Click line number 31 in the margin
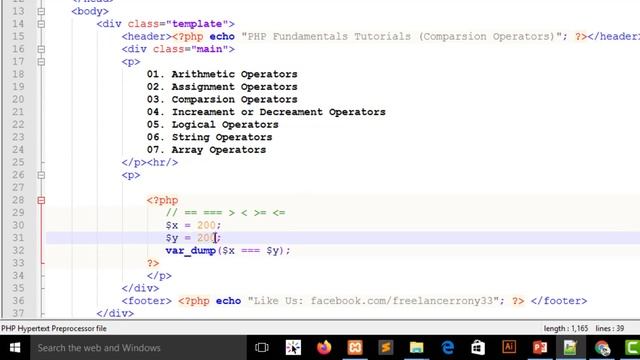Image resolution: width=640 pixels, height=360 pixels. click(x=18, y=238)
